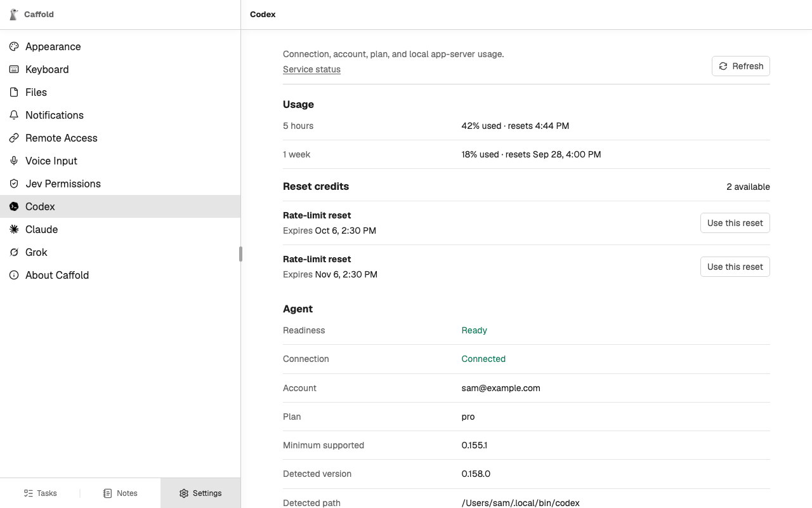This screenshot has width=812, height=508.
Task: Click the Detected path label
Action: coord(311,503)
